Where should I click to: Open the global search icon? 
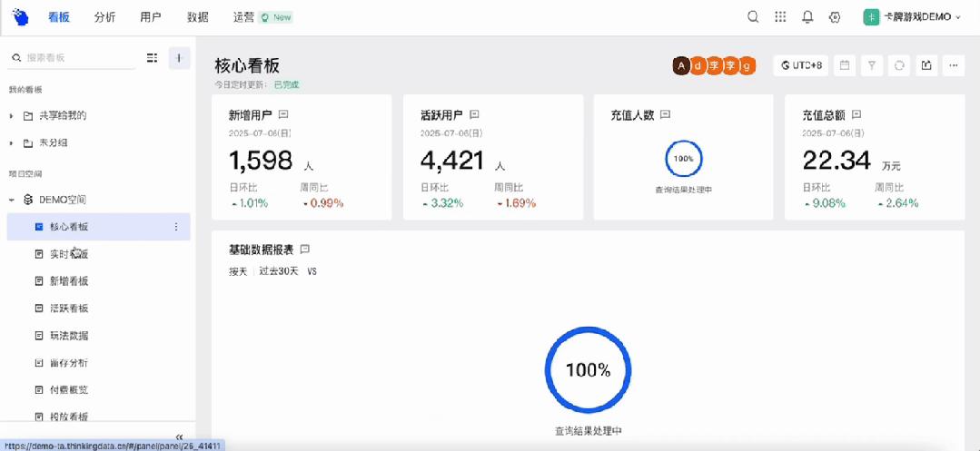(753, 17)
